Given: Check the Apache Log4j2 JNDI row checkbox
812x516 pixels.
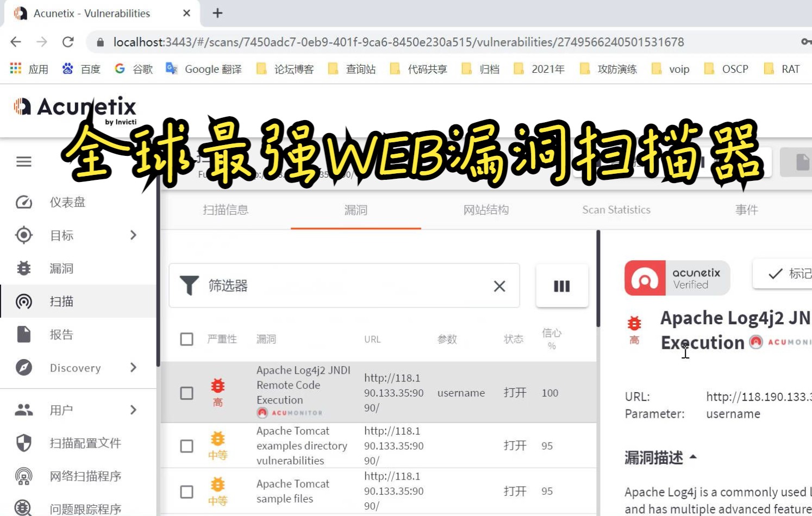Looking at the screenshot, I should coord(187,393).
